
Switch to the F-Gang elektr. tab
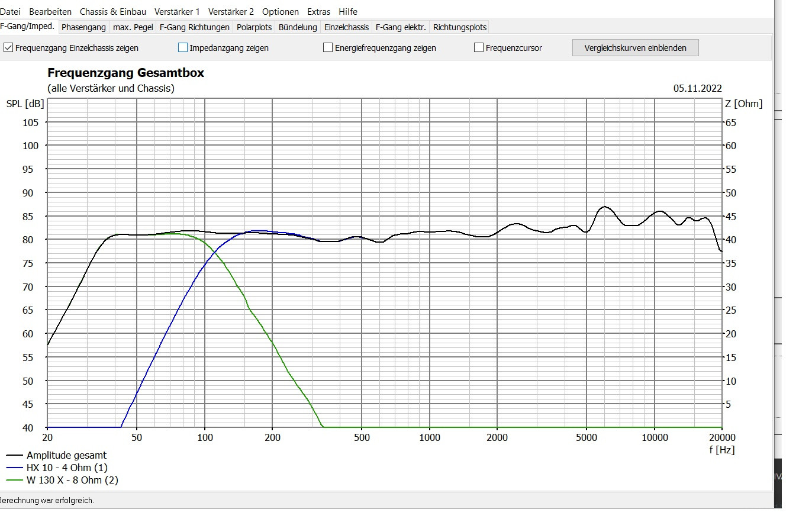coord(401,27)
